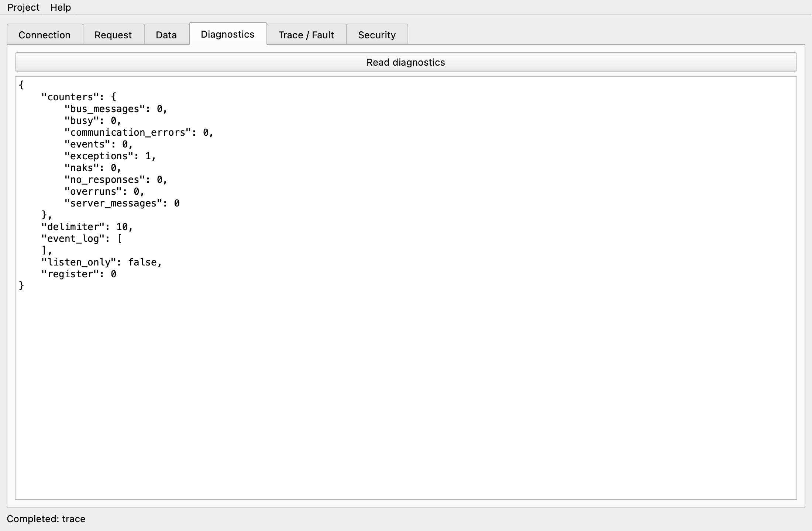Click the "no_responses": 0 line
The image size is (812, 531).
click(116, 180)
